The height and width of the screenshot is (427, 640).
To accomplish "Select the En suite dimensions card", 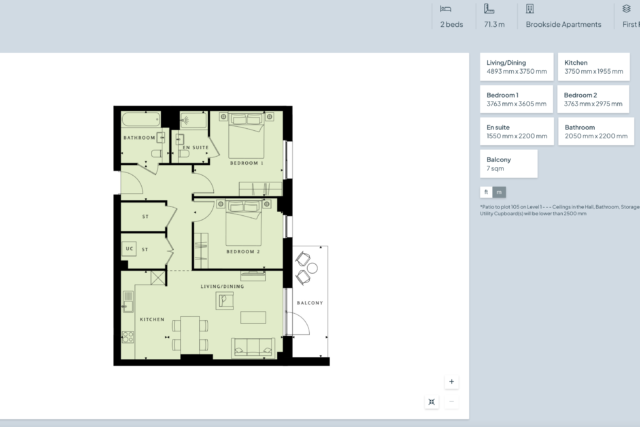I will (516, 131).
